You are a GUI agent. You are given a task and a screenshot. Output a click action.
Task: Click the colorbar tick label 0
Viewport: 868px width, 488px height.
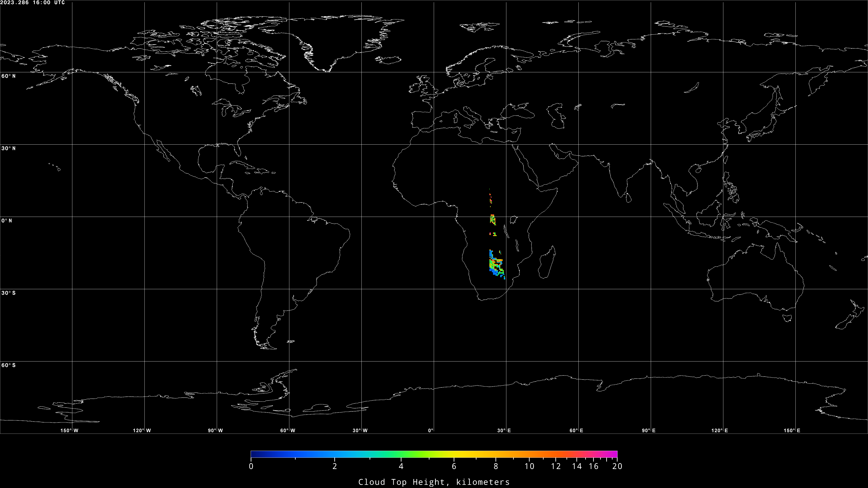coord(251,467)
